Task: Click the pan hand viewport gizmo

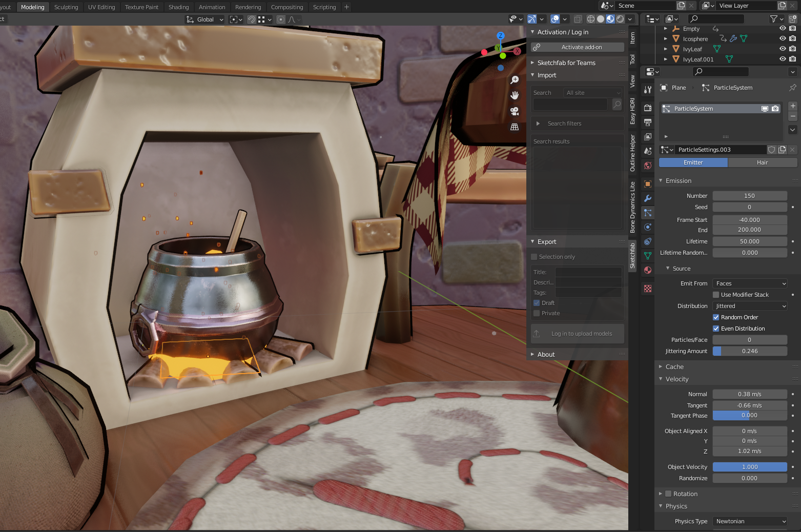Action: point(515,95)
